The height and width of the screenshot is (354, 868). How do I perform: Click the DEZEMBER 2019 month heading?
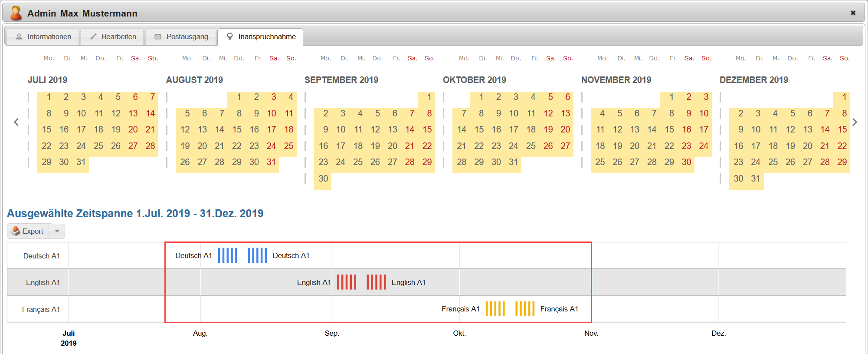coord(753,80)
